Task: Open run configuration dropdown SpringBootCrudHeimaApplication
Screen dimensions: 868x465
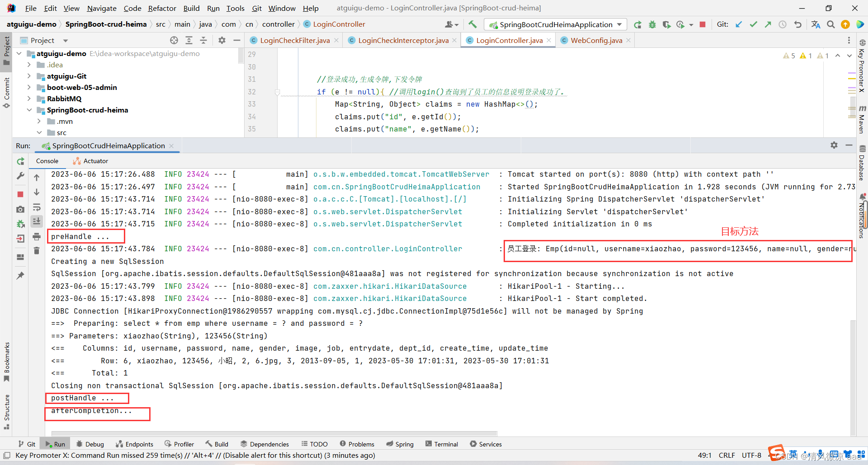Action: tap(556, 24)
